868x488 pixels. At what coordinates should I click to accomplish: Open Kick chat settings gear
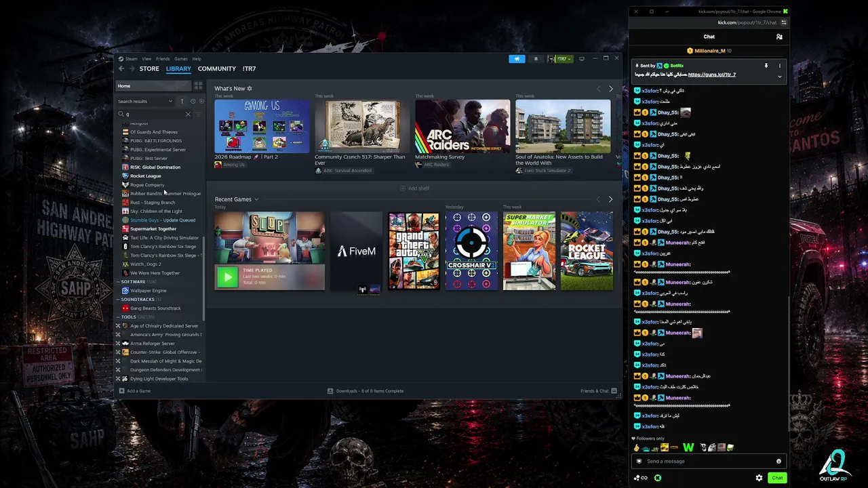[x=759, y=478]
